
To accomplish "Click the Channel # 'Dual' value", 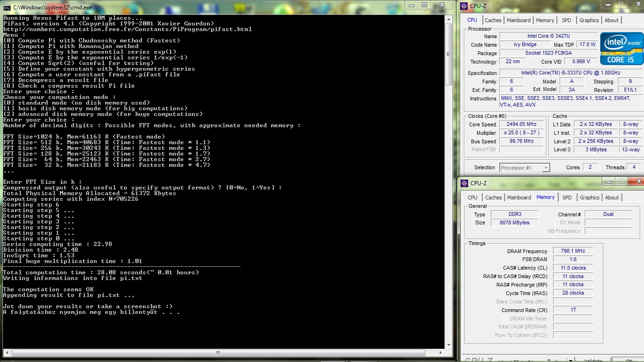I will coord(608,214).
